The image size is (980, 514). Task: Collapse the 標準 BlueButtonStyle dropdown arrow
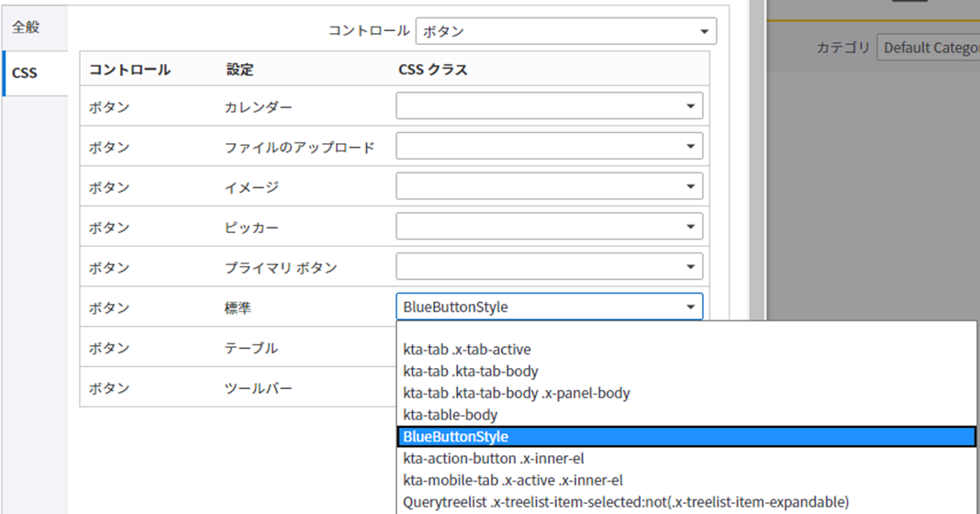click(x=690, y=307)
